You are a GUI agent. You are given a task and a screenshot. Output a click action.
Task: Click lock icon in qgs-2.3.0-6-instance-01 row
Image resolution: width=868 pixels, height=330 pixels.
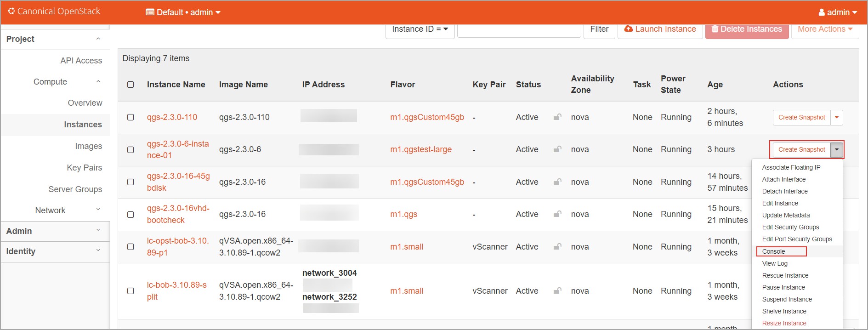point(557,149)
